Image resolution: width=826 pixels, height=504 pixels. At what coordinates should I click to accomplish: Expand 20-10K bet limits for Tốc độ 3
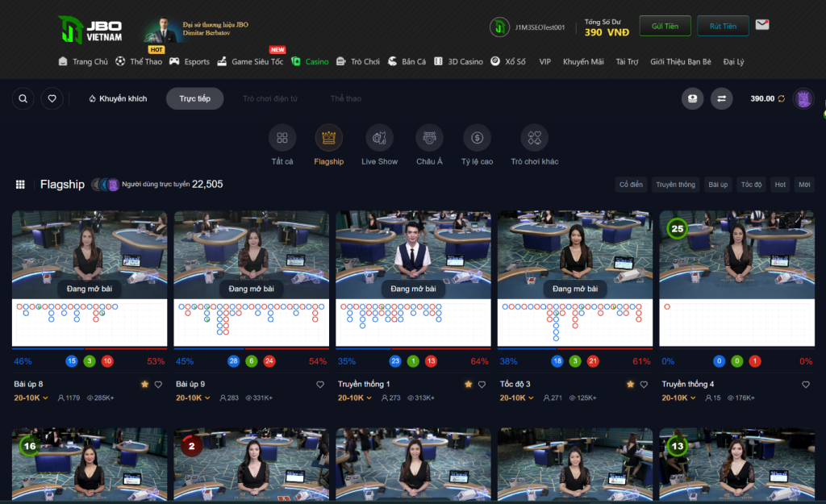pyautogui.click(x=517, y=398)
